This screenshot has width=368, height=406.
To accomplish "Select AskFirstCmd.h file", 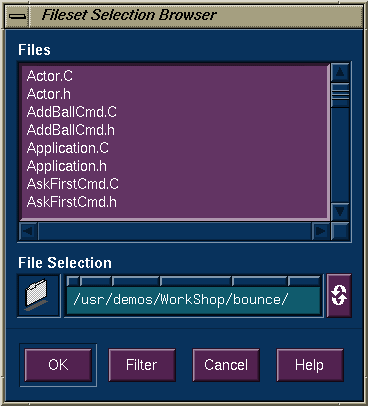I will tap(72, 202).
